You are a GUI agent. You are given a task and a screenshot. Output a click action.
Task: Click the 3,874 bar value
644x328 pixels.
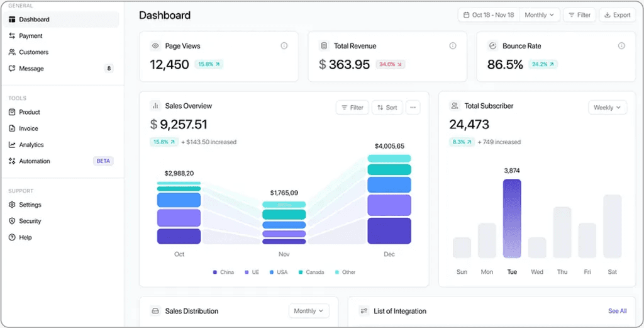(x=512, y=171)
